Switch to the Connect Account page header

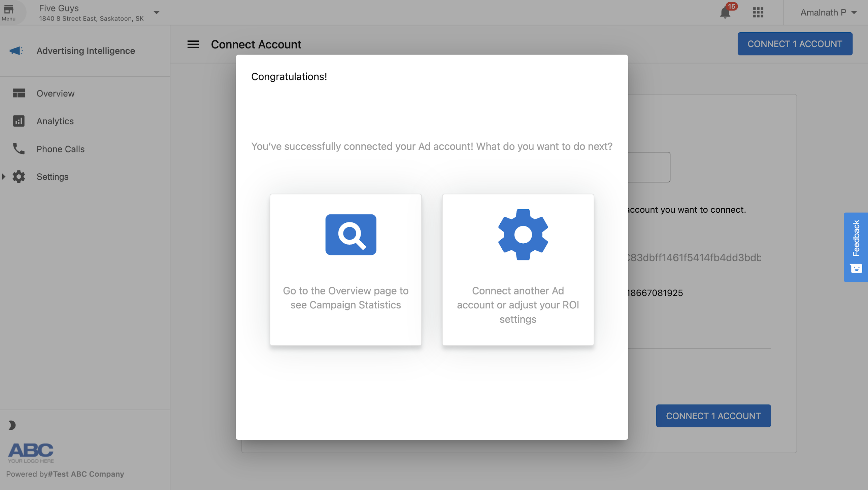[x=256, y=44]
